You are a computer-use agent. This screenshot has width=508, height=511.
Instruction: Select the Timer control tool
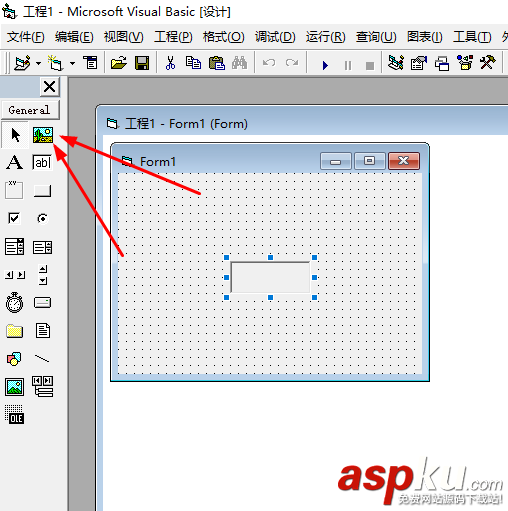pyautogui.click(x=14, y=303)
